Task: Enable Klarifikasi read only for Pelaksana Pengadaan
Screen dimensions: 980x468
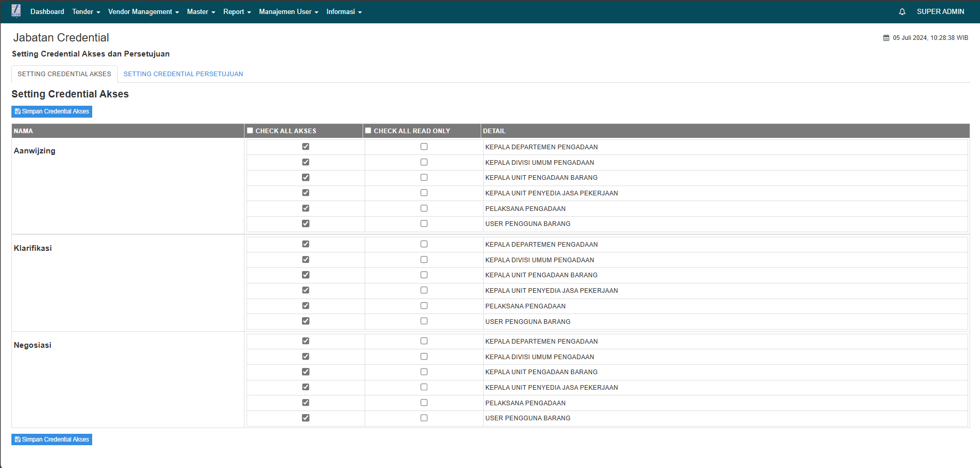Action: 424,306
